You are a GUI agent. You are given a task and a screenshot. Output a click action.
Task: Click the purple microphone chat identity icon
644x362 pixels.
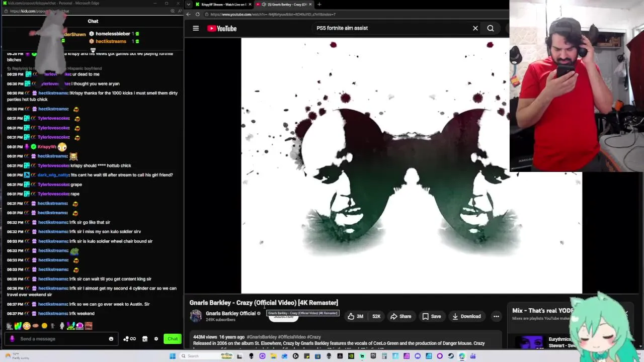click(12, 339)
